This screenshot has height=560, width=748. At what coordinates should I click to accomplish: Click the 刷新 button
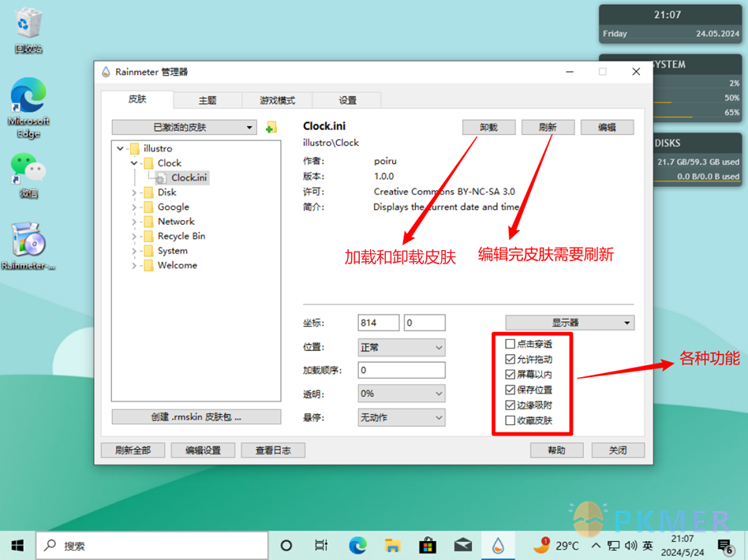click(548, 127)
